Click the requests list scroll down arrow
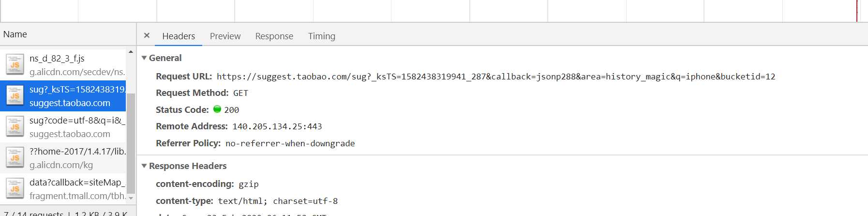Viewport: 868px width, 216px height. click(x=131, y=198)
